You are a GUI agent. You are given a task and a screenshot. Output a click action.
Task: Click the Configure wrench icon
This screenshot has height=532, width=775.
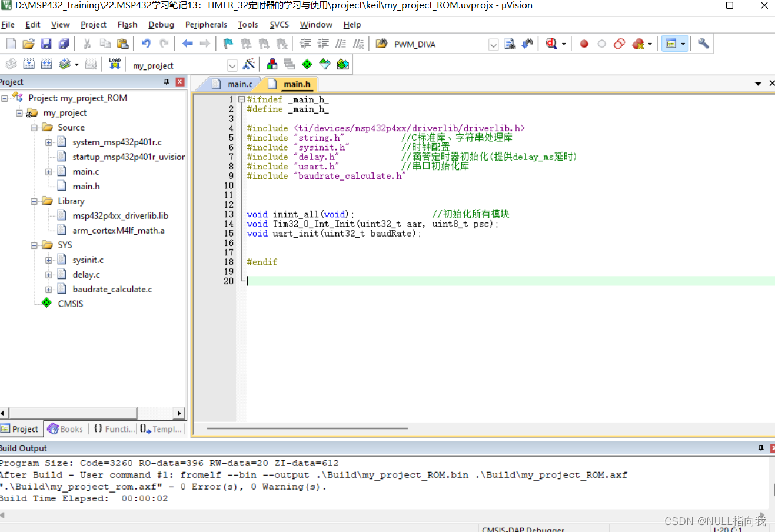[702, 44]
